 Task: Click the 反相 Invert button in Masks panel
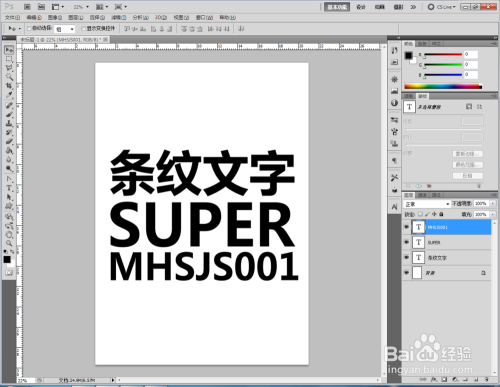468,176
